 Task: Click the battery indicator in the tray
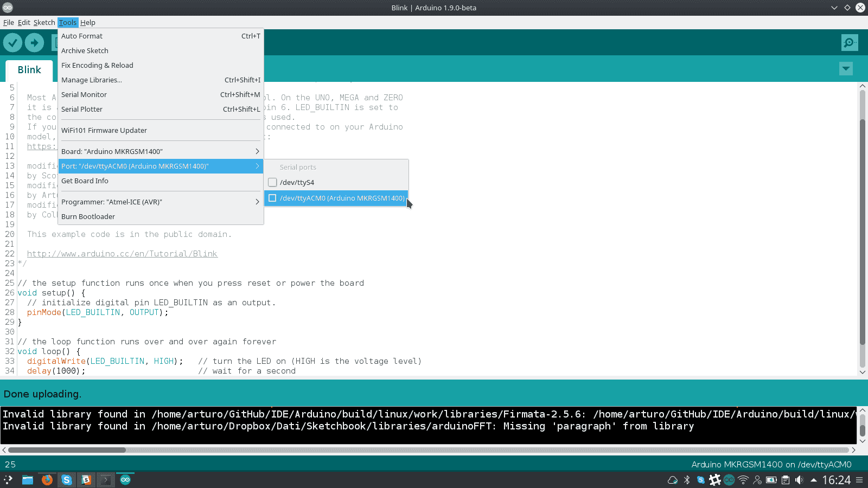(x=771, y=480)
